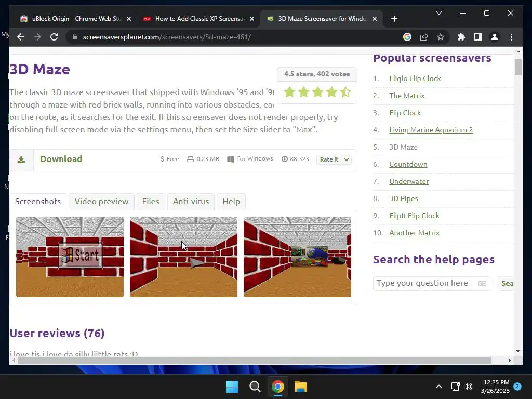Open the Underwater link
This screenshot has height=399, width=532.
pos(409,181)
